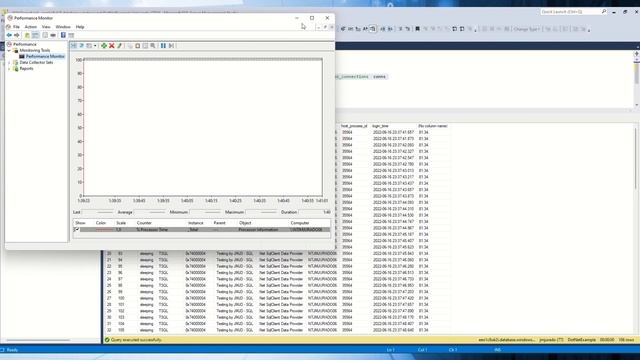The height and width of the screenshot is (360, 640).
Task: Click the Update Data step icon
Action: pos(171,46)
